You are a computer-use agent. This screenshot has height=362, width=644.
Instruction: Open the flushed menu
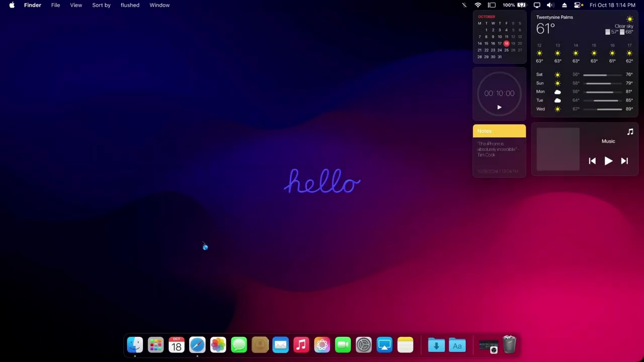(130, 5)
